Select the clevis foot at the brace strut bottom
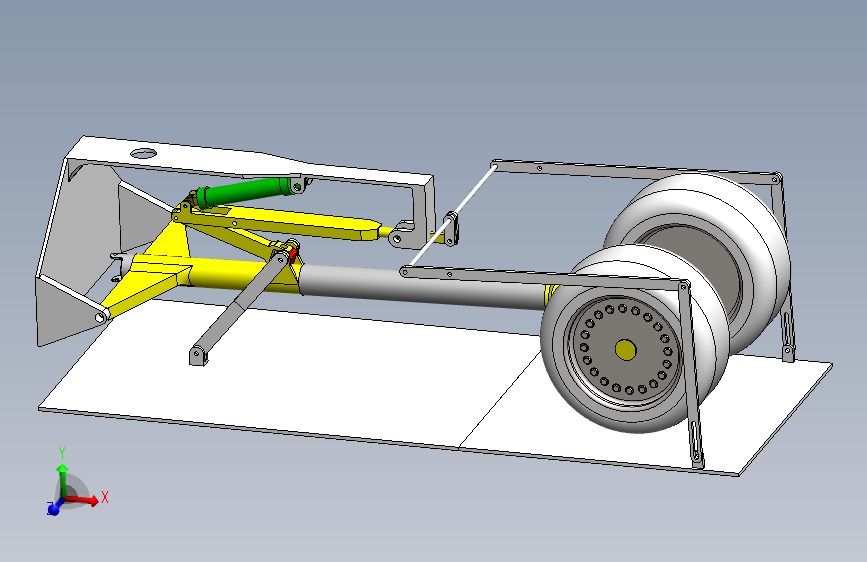This screenshot has width=867, height=562. click(x=198, y=355)
